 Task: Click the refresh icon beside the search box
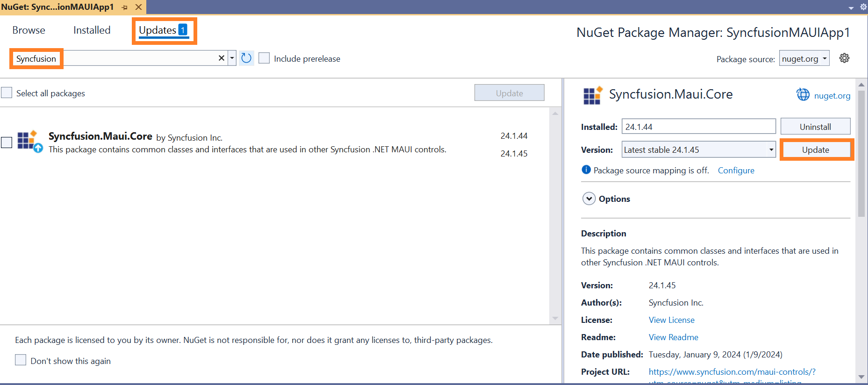246,58
